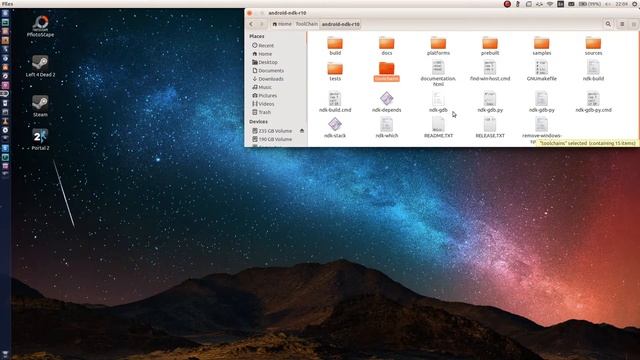Click android-ndk-r10 path bar segment
The image size is (640, 360).
point(340,24)
